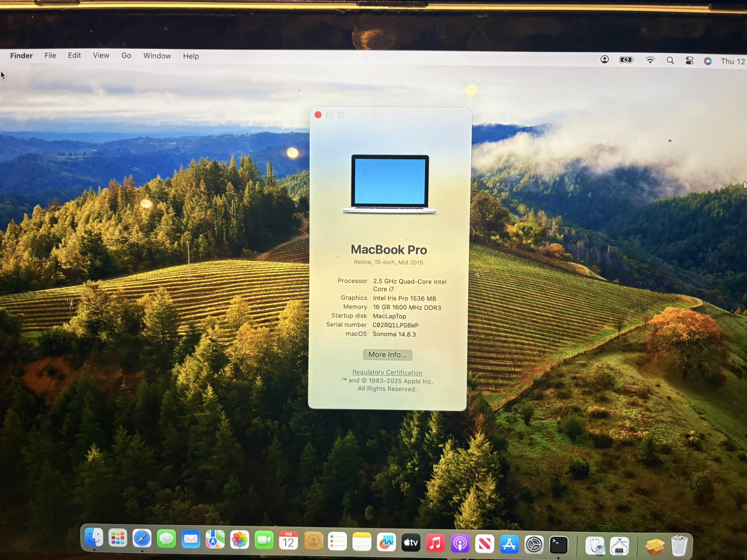This screenshot has width=747, height=560.
Task: Open the Notes app in the Dock
Action: pos(362,542)
